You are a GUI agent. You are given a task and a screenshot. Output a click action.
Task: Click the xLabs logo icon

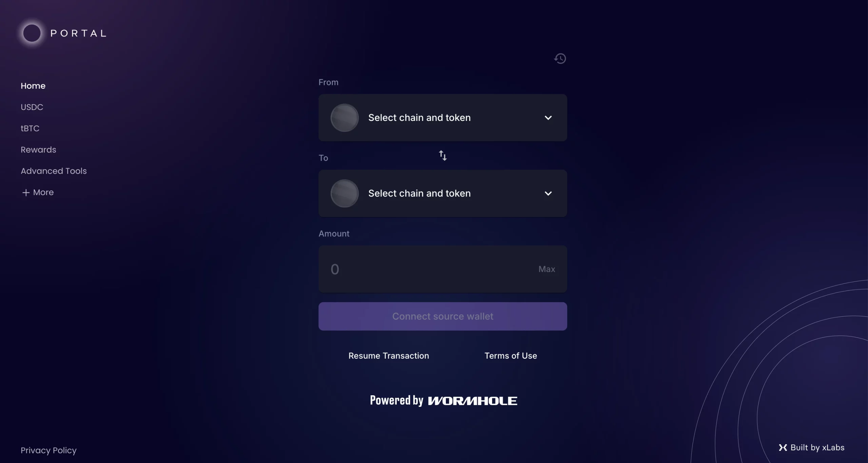tap(783, 447)
